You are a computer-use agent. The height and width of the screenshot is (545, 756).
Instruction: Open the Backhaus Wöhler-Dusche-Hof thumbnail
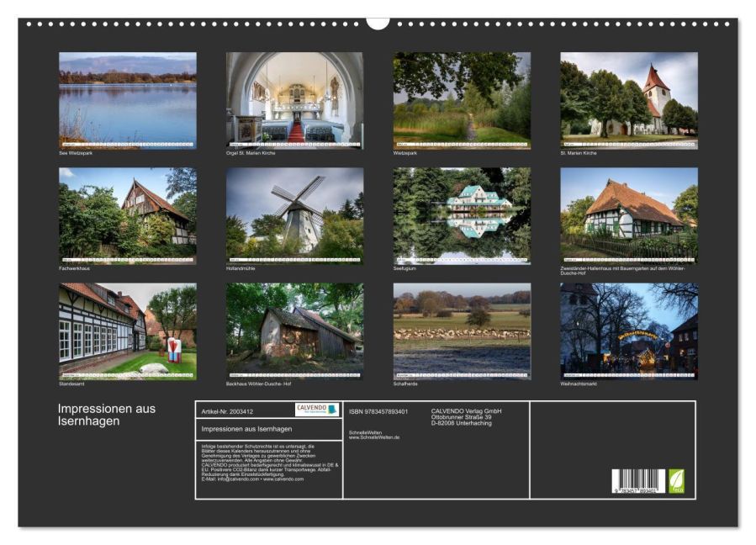tap(294, 331)
